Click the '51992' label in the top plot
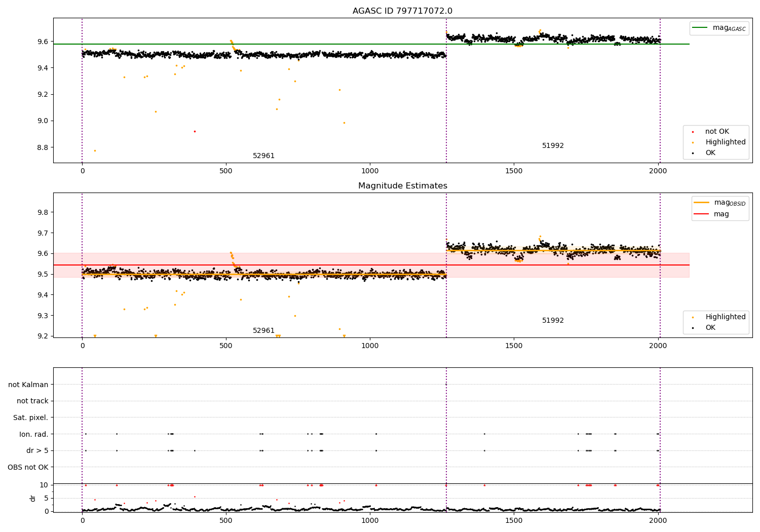 click(x=553, y=146)
